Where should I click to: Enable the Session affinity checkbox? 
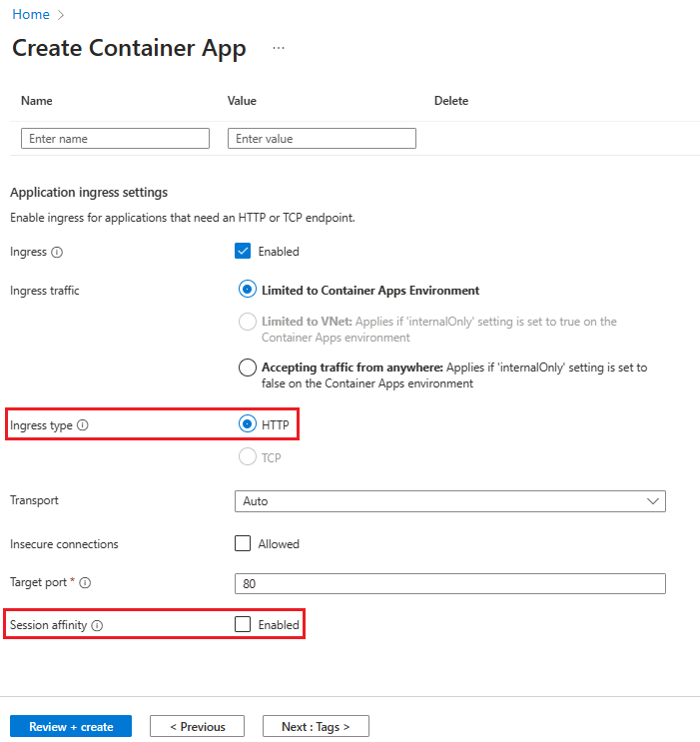pyautogui.click(x=243, y=625)
